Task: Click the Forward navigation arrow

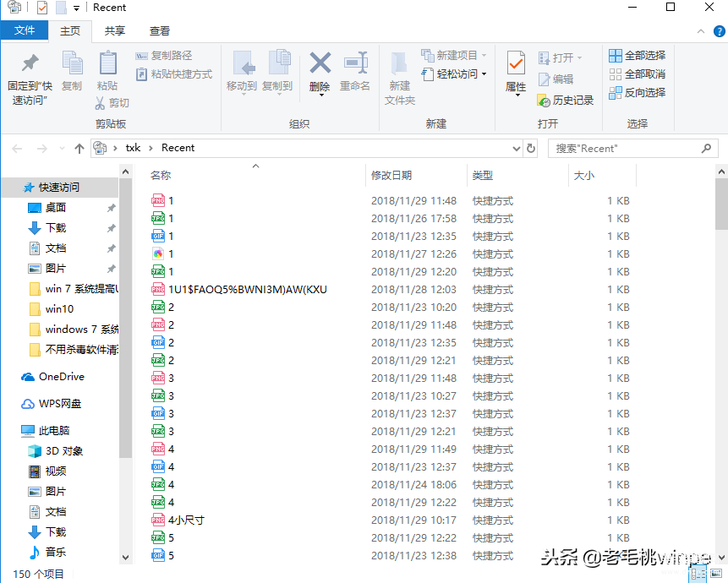Action: point(41,149)
